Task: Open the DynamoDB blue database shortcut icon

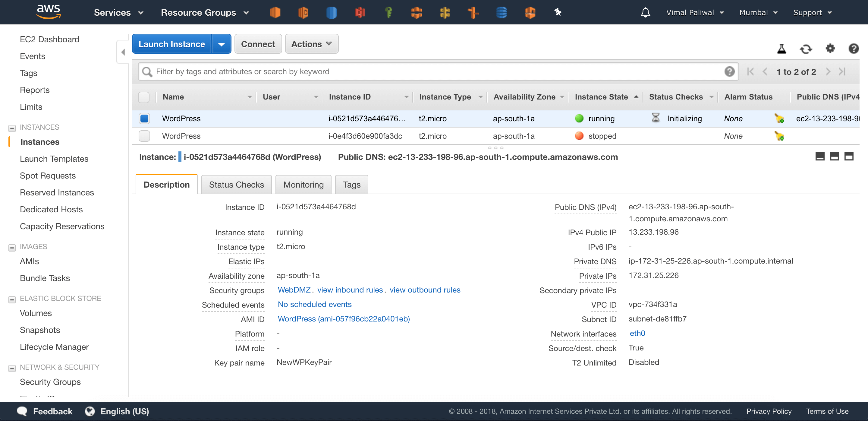Action: pos(502,12)
